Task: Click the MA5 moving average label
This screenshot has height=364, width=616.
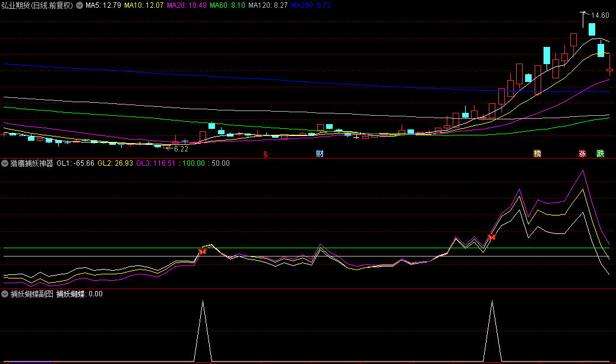Action: [104, 5]
